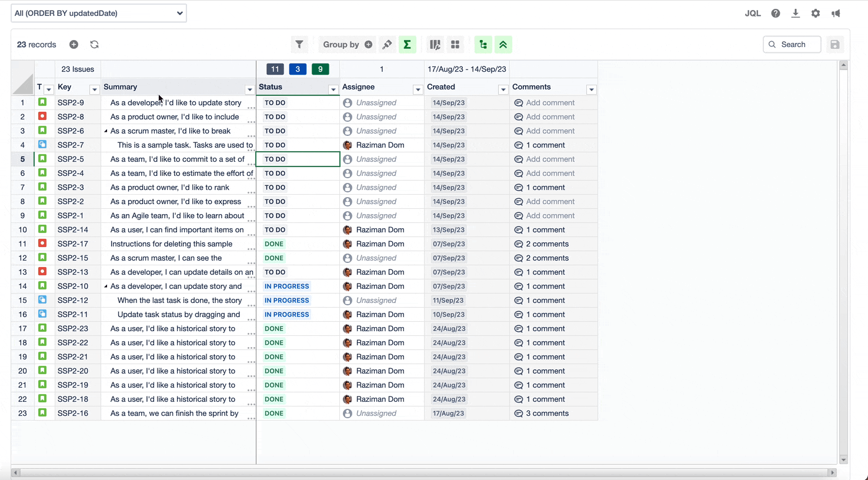Click the download export icon
Viewport: 868px width, 480px height.
(x=795, y=14)
